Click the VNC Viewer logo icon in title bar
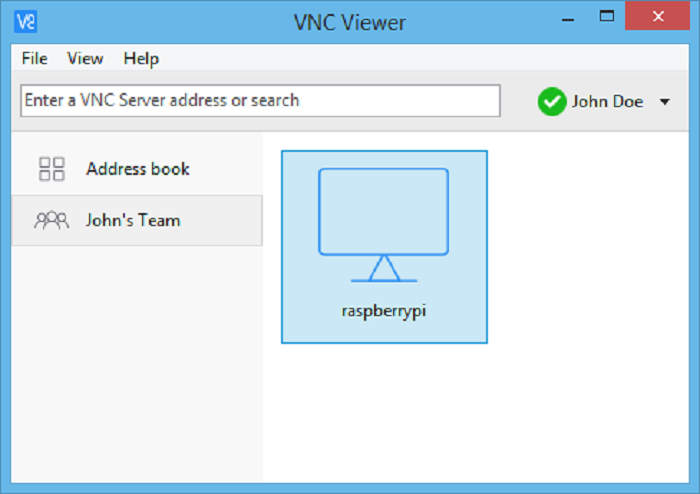700x494 pixels. [x=25, y=21]
